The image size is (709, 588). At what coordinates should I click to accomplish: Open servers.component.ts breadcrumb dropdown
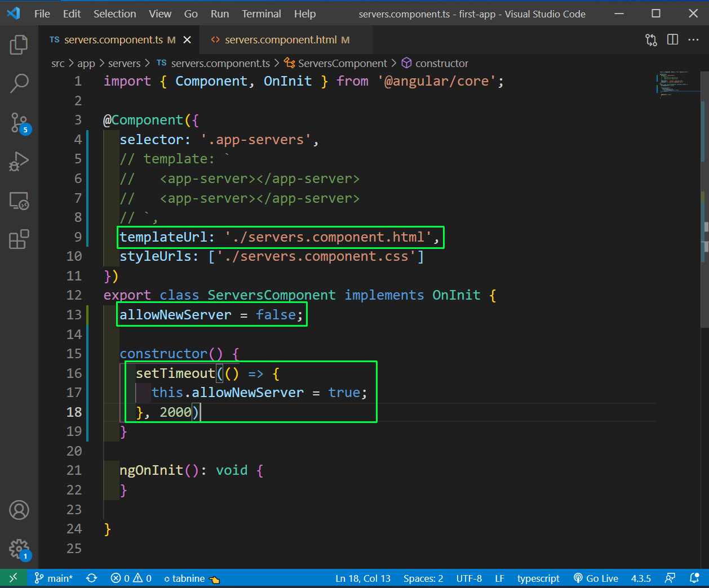coord(214,64)
